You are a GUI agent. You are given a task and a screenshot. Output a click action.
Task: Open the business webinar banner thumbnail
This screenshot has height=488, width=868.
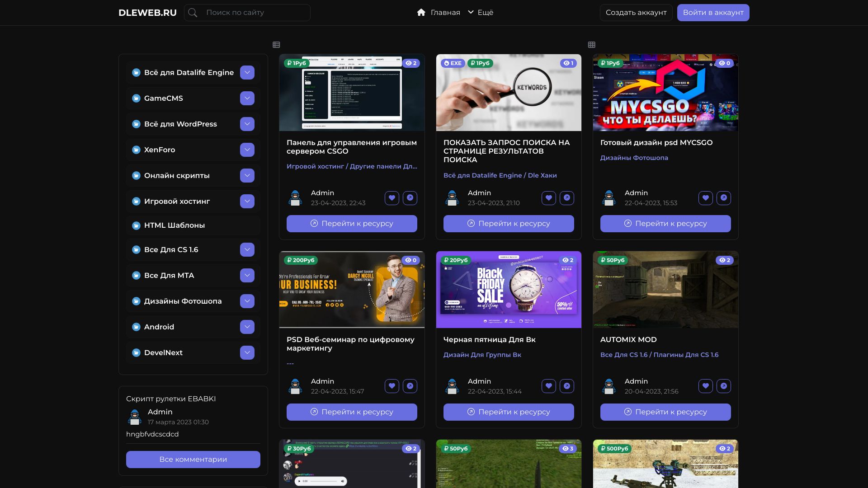(352, 290)
